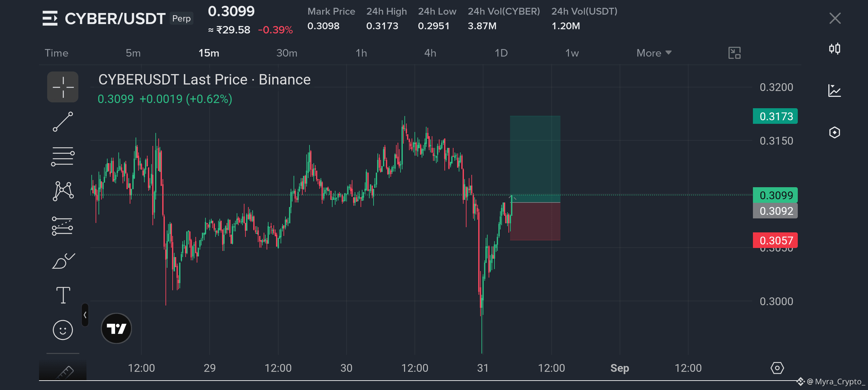This screenshot has width=868, height=390.
Task: Open the emoji sticker tool
Action: click(x=63, y=330)
